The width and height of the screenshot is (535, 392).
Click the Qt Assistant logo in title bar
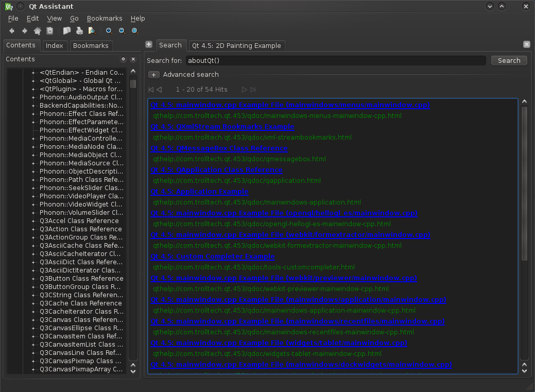(9, 7)
